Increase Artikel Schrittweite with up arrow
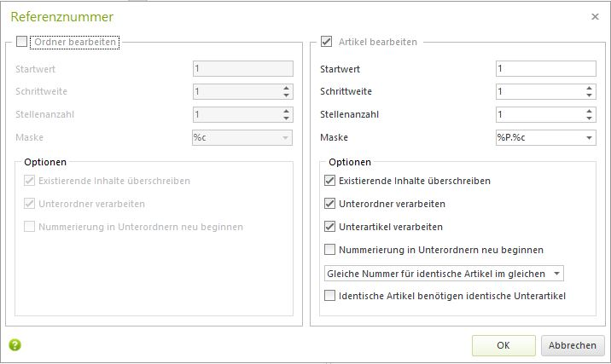611x364 pixels. (589, 88)
